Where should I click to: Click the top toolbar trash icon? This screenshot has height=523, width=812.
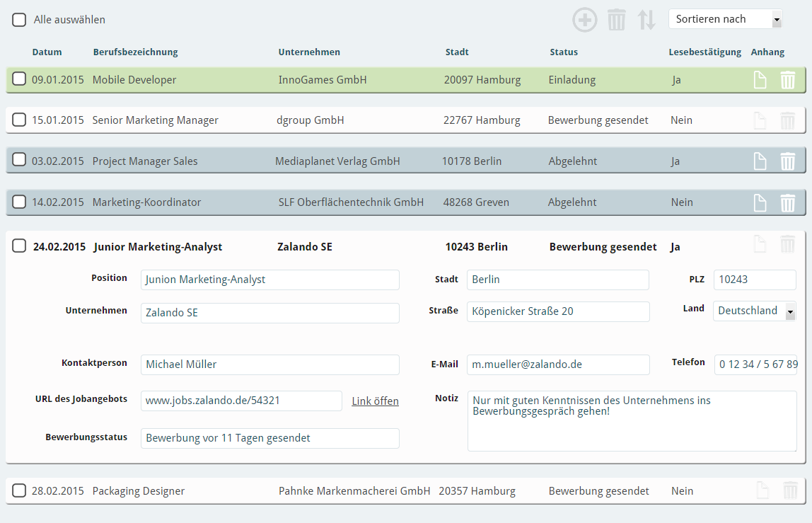(x=617, y=20)
